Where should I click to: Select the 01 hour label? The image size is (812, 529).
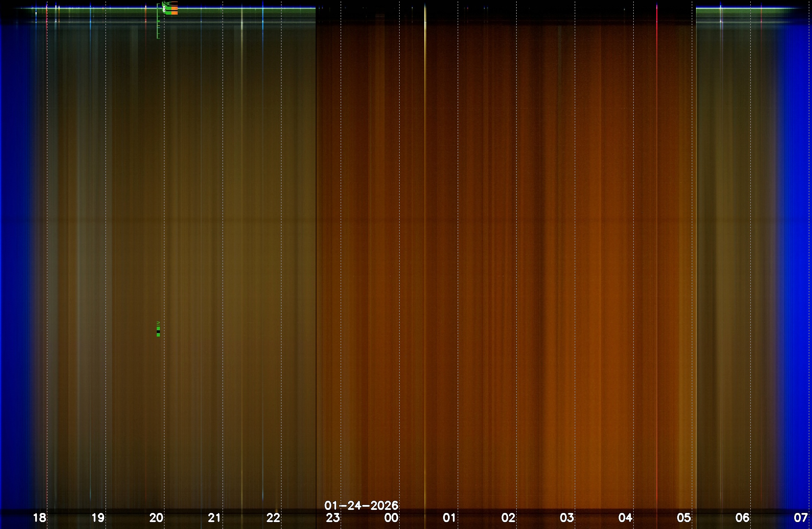(x=449, y=518)
